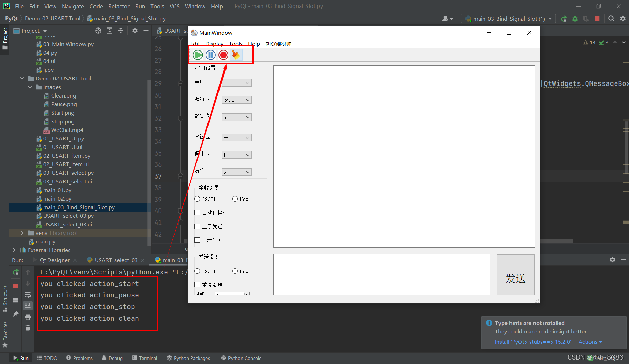The image size is (629, 364).
Task: Click the blue Pause action icon in MainWindow
Action: [x=211, y=55]
